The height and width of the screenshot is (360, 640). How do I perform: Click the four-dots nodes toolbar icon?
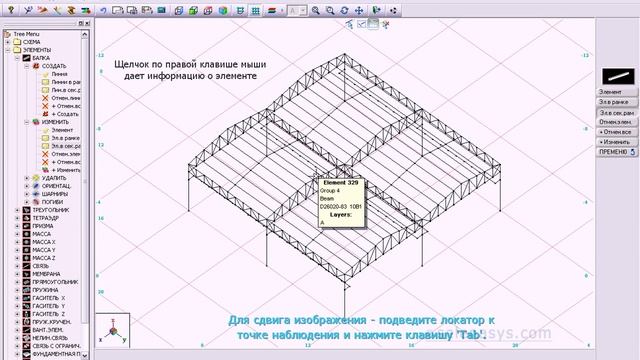(393, 10)
